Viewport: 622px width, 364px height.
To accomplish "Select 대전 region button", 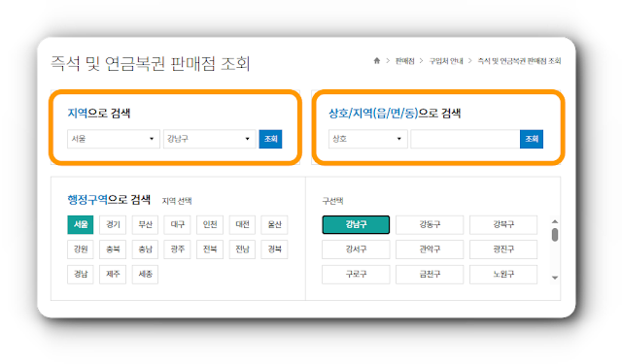I will click(x=242, y=224).
